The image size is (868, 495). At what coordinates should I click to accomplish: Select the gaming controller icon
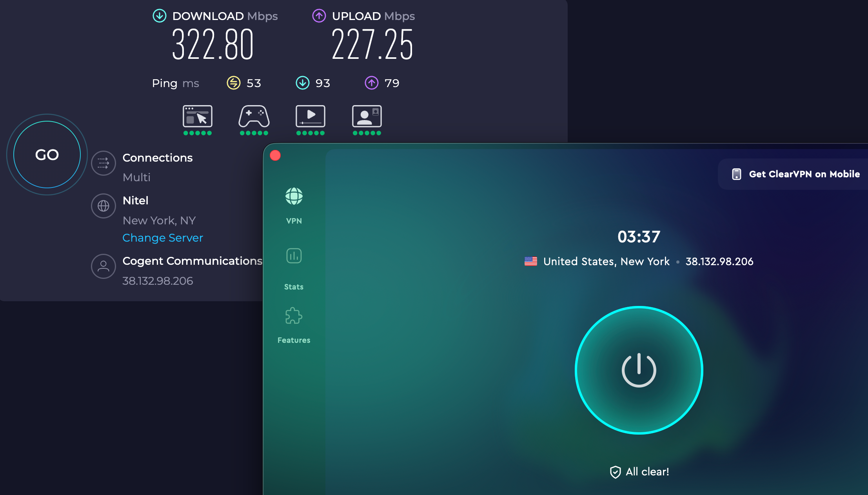(x=254, y=117)
